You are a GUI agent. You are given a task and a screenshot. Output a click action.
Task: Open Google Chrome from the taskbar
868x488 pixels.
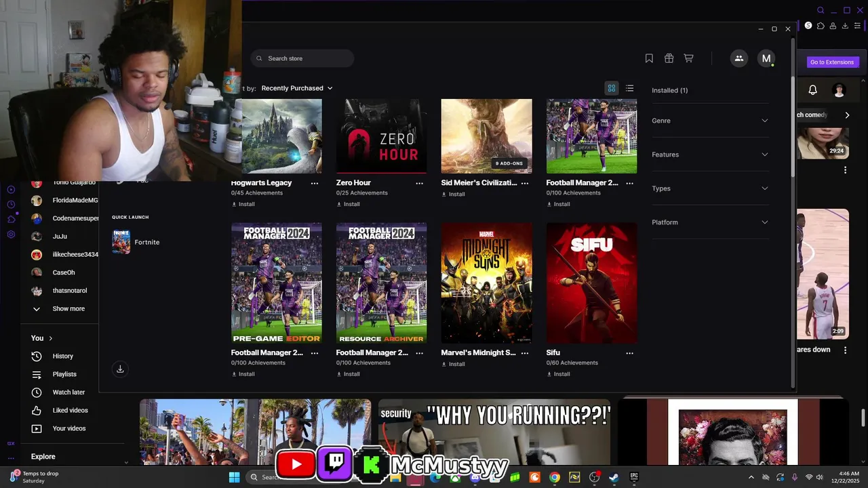(554, 477)
